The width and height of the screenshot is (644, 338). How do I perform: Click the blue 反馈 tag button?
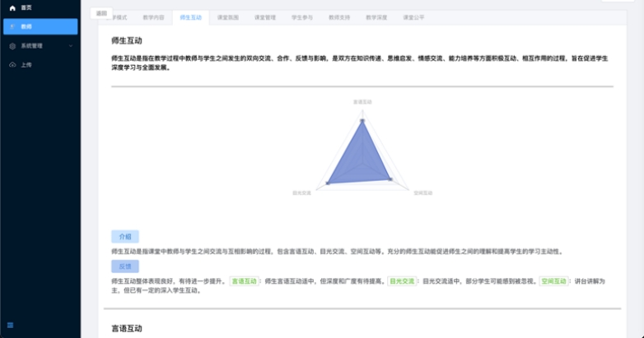point(124,266)
